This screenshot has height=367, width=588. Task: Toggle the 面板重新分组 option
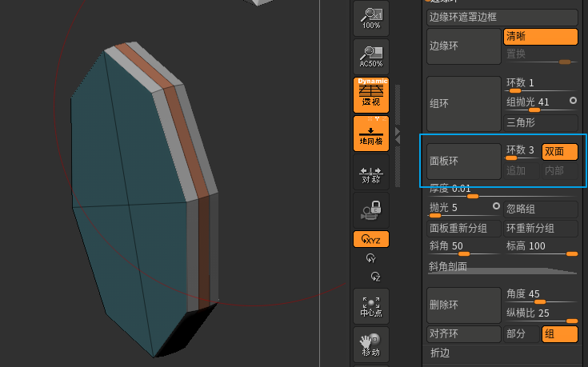click(464, 229)
